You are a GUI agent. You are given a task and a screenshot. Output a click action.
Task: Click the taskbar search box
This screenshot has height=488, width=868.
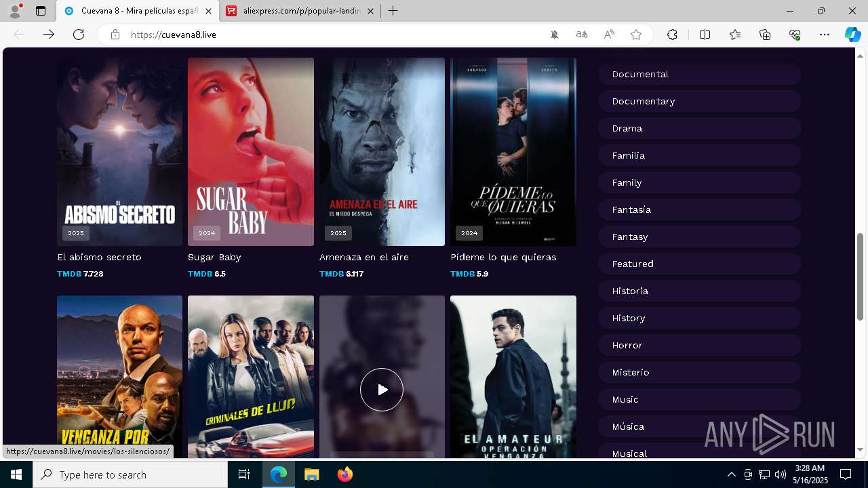coord(130,474)
